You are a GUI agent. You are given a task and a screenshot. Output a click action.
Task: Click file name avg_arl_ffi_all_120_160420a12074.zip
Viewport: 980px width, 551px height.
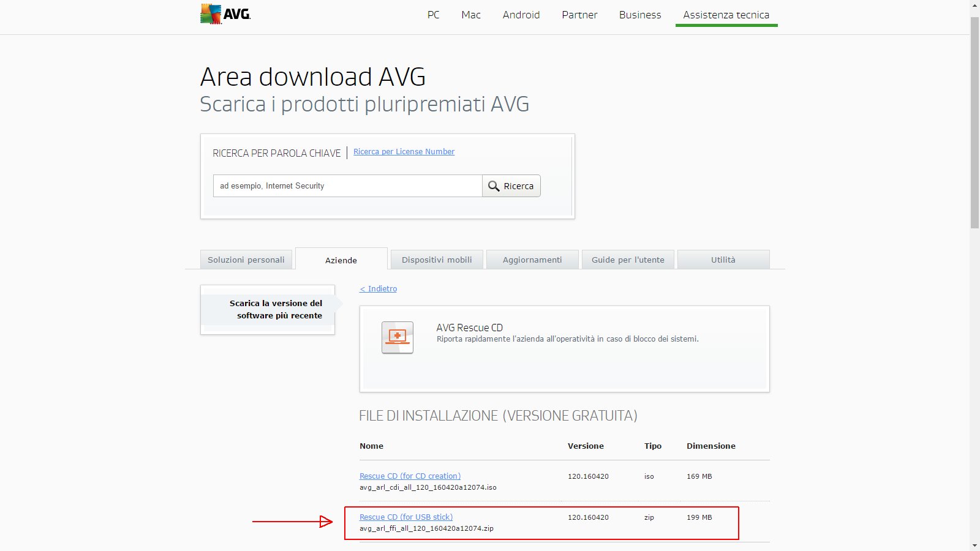coord(426,528)
